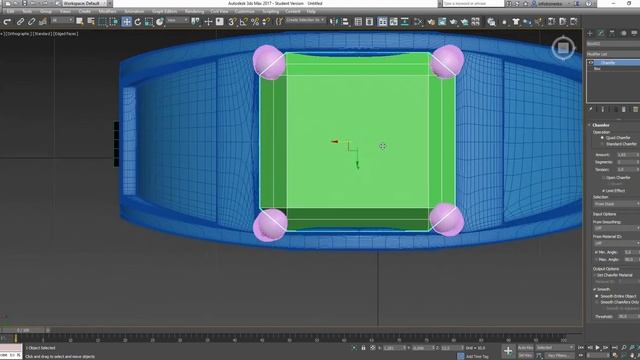Switch to the Motion command panel tab

pos(623,33)
